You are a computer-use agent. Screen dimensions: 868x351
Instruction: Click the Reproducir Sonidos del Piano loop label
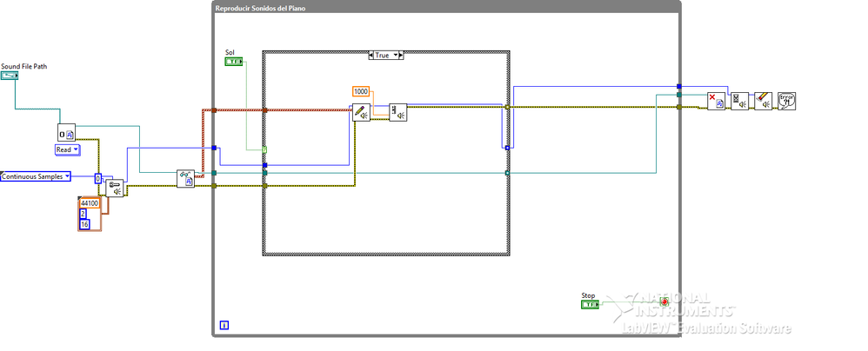[260, 9]
